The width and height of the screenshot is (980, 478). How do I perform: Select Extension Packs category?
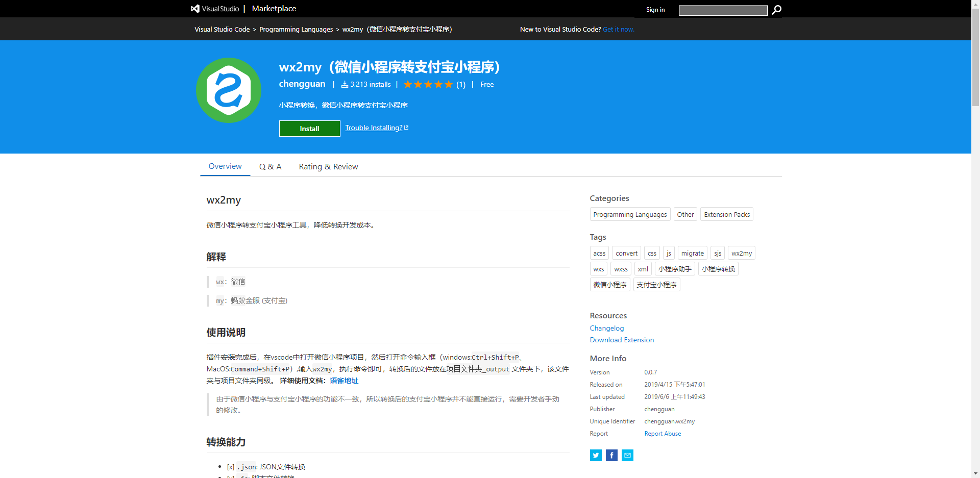click(727, 214)
